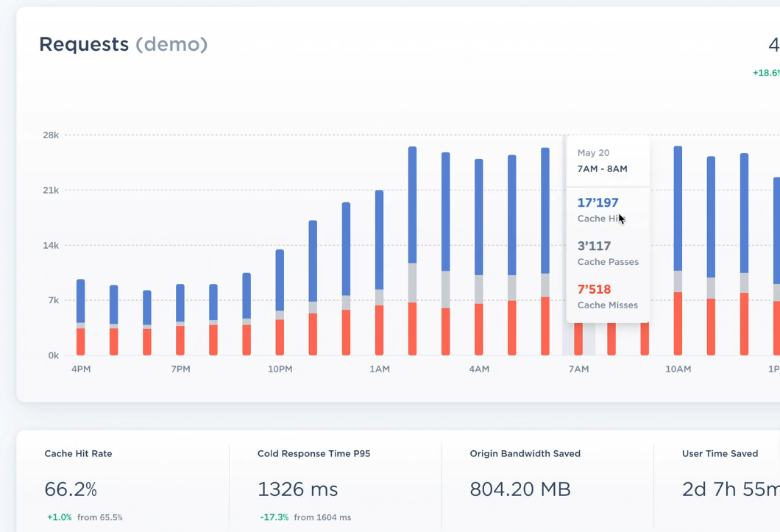
Task: Select the -17.3% improvement label
Action: (274, 517)
